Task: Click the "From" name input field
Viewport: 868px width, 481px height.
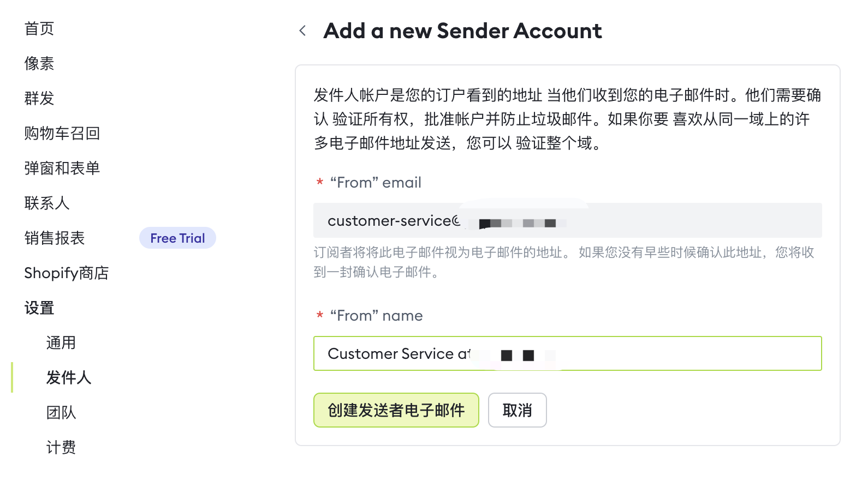Action: click(682, 354)
